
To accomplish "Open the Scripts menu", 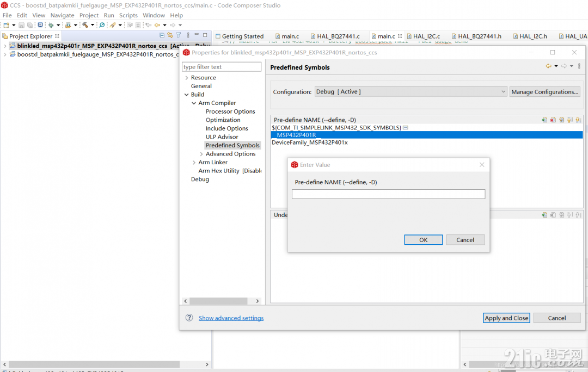I will pyautogui.click(x=128, y=15).
